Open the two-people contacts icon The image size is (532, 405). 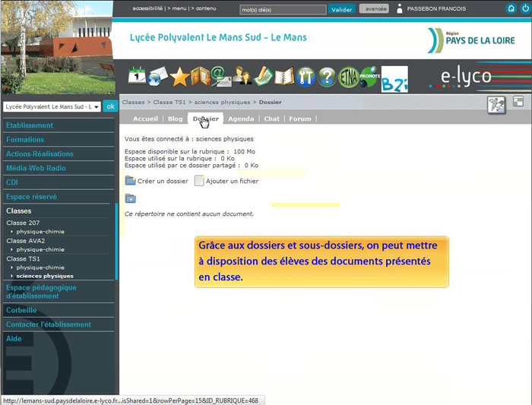pyautogui.click(x=242, y=76)
